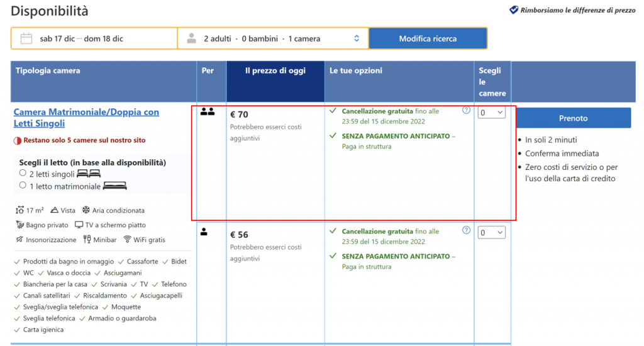Click the Il prezzo di oggi column header
This screenshot has width=644, height=346.
tap(275, 71)
